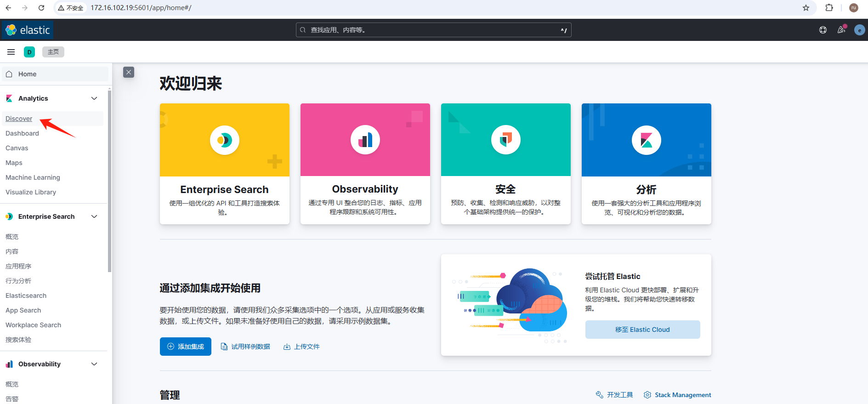Open Elasticsearch under Enterprise Search
Image resolution: width=868 pixels, height=404 pixels.
tap(26, 296)
